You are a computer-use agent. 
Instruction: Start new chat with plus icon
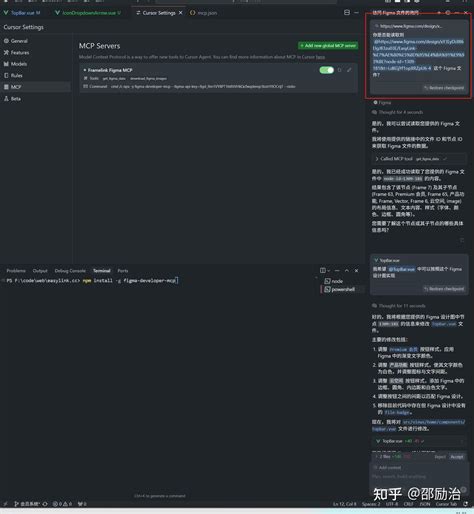pos(439,13)
